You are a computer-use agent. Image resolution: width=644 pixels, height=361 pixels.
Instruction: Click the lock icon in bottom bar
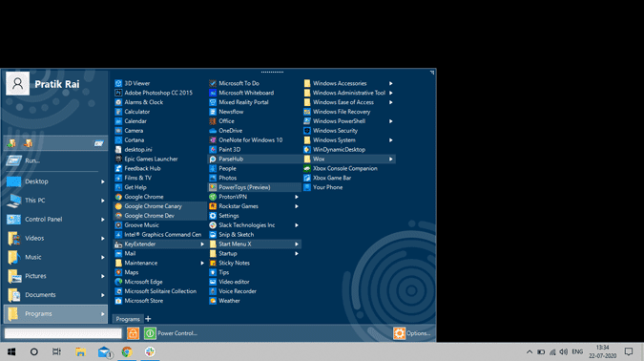point(133,333)
